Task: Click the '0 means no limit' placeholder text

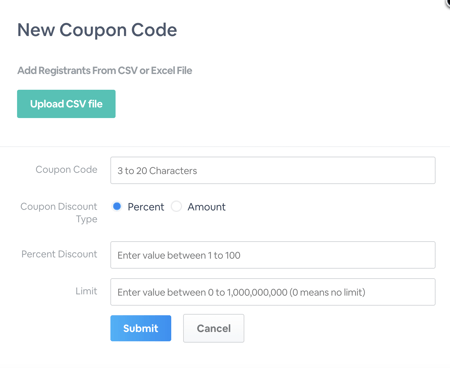Action: tap(327, 292)
